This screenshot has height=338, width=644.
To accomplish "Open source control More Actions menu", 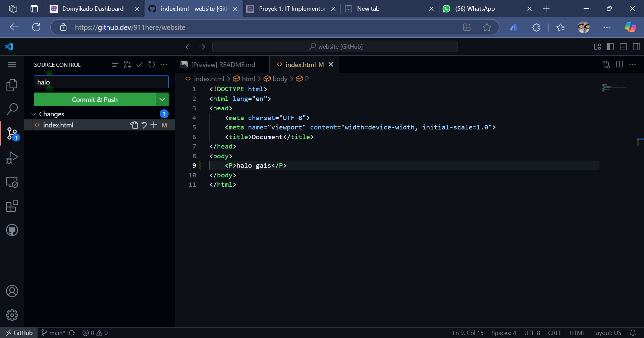I will (164, 64).
